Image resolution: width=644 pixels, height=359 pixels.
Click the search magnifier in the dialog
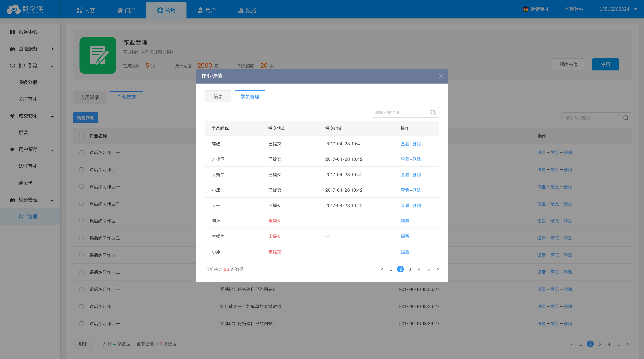(433, 113)
